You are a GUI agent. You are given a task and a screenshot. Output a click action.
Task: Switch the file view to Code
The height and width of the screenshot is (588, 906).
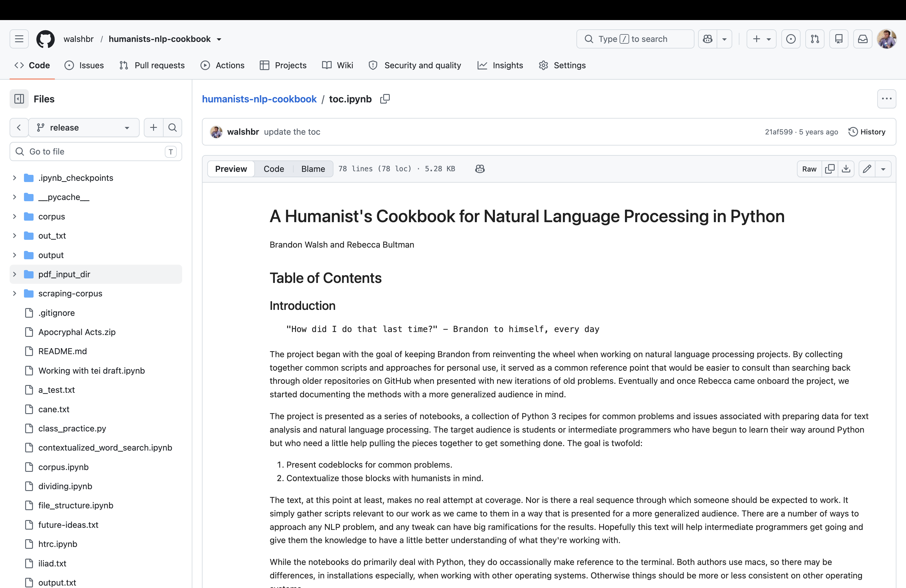[274, 169]
